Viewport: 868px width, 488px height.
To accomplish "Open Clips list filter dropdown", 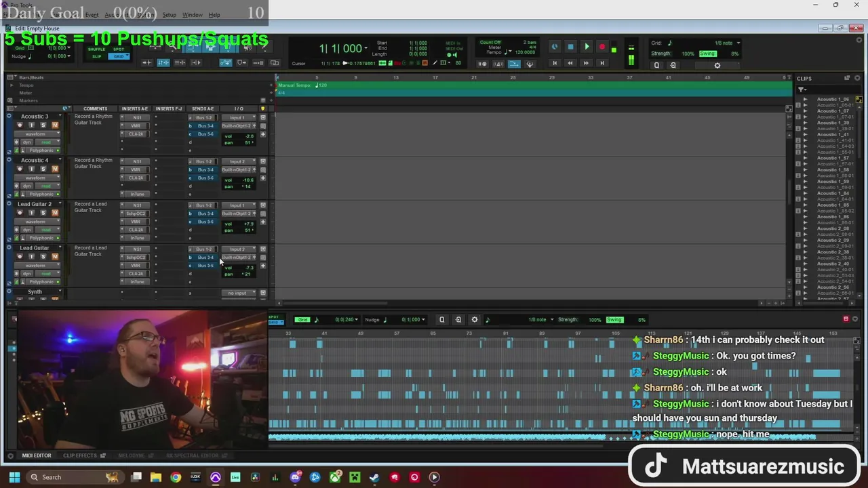I will coord(802,89).
